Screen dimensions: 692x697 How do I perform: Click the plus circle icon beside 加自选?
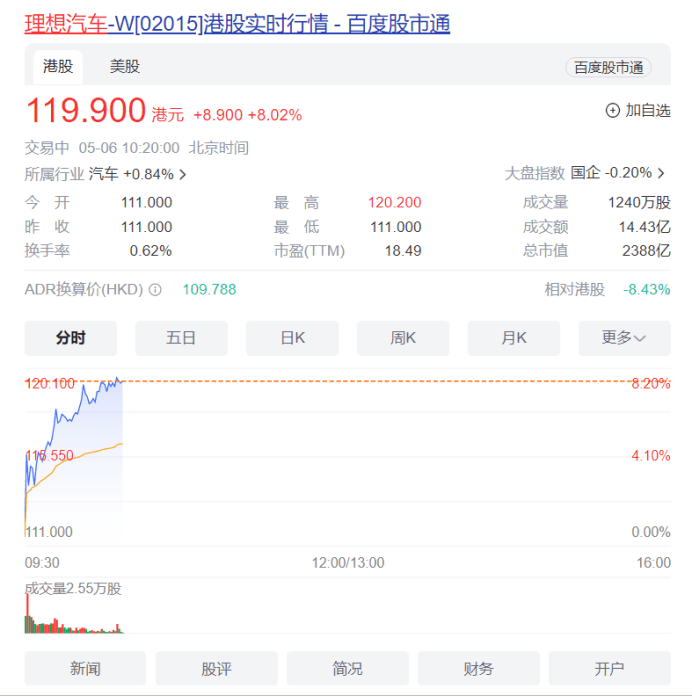(612, 110)
